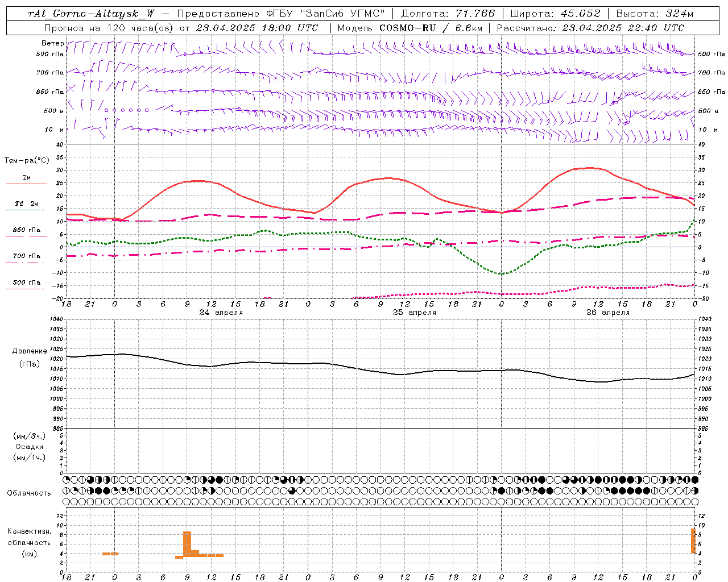Click the Тем-ра(°C) axis title
This screenshot has width=728, height=582.
point(27,161)
